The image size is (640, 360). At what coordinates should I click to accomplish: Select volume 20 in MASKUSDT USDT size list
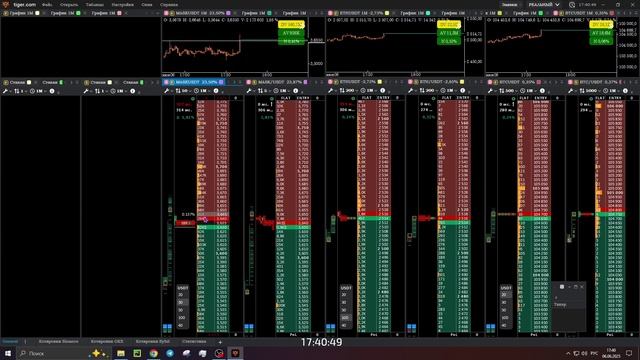point(182,295)
